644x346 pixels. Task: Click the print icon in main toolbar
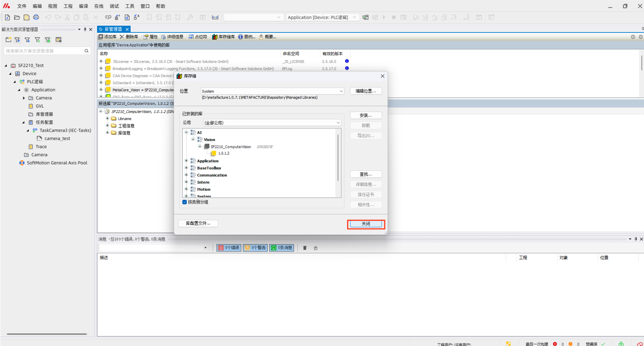point(36,17)
